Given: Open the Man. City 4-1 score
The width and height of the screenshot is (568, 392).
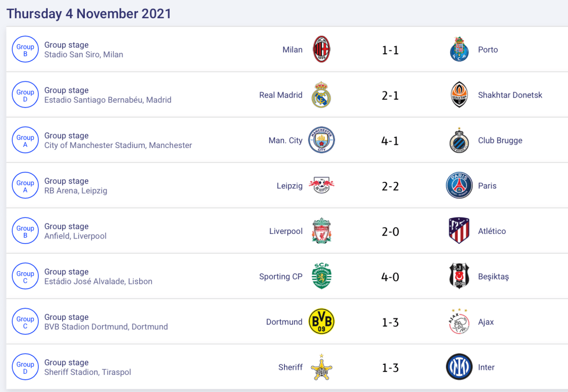Looking at the screenshot, I should 390,141.
